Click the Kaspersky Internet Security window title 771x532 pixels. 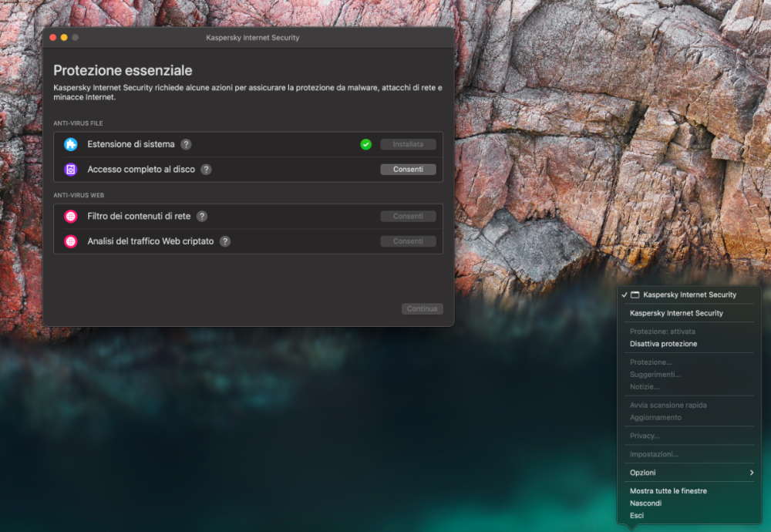click(x=253, y=37)
